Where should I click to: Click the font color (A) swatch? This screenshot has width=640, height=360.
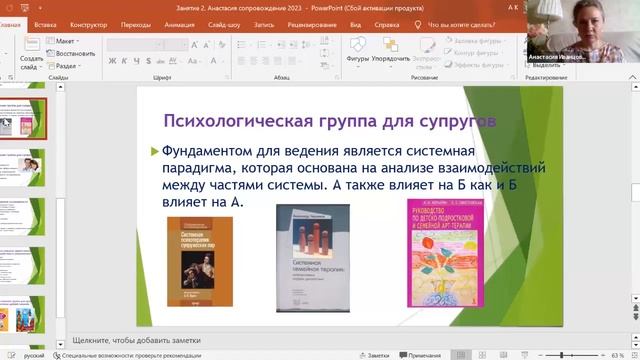213,61
